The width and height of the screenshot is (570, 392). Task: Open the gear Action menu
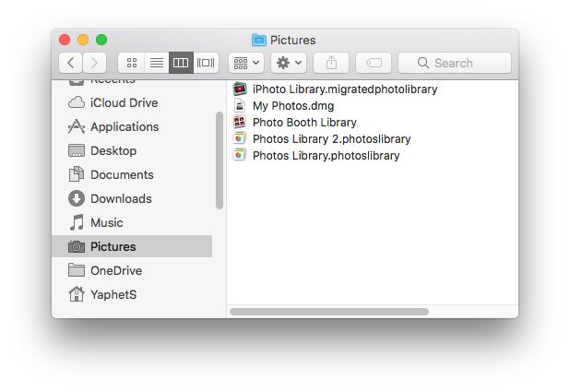(x=289, y=63)
